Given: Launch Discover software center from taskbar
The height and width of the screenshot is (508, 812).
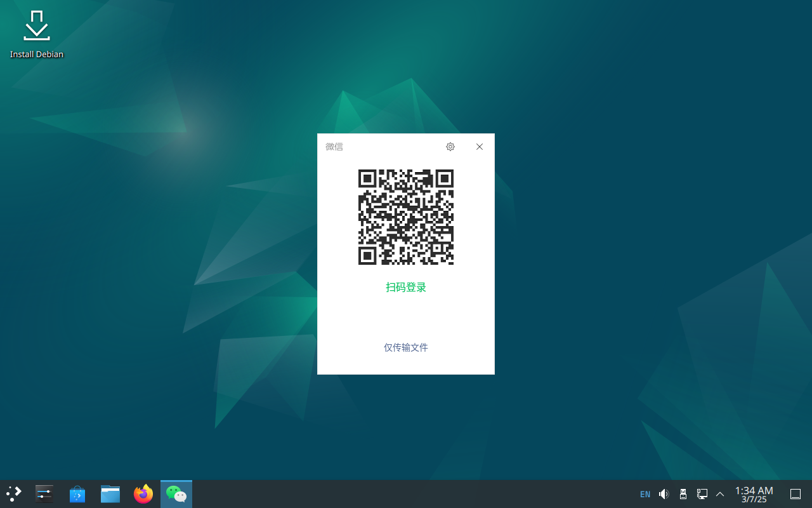Looking at the screenshot, I should tap(77, 493).
